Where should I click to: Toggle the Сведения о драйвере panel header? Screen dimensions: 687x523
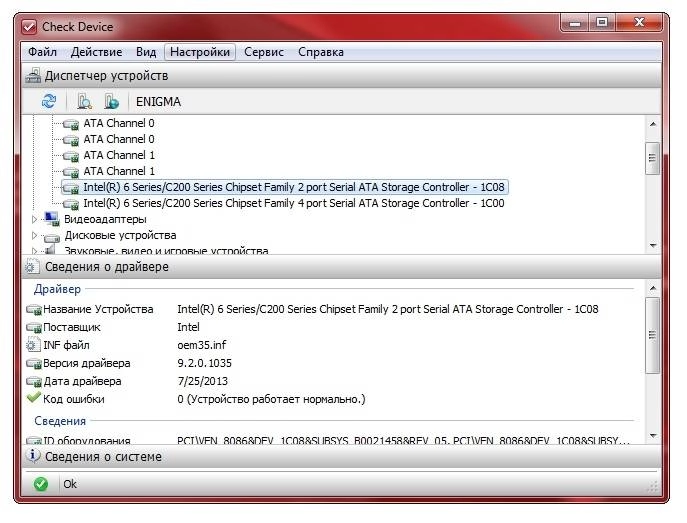(342, 266)
